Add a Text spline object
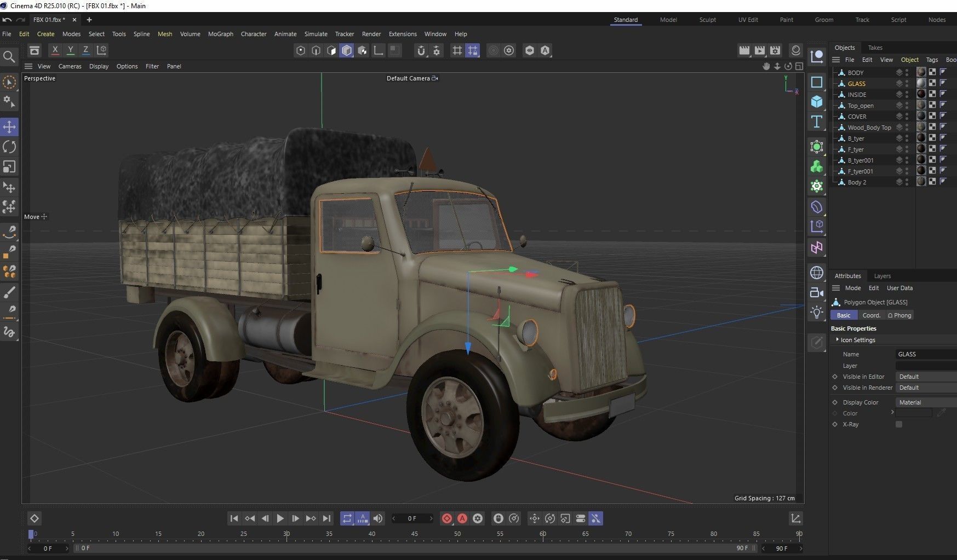This screenshot has height=560, width=957. 817,122
